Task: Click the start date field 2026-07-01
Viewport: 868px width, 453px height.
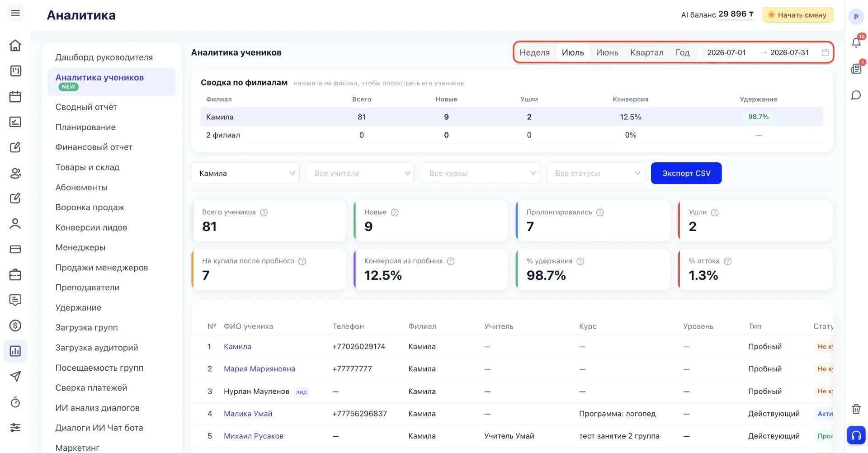Action: (727, 52)
